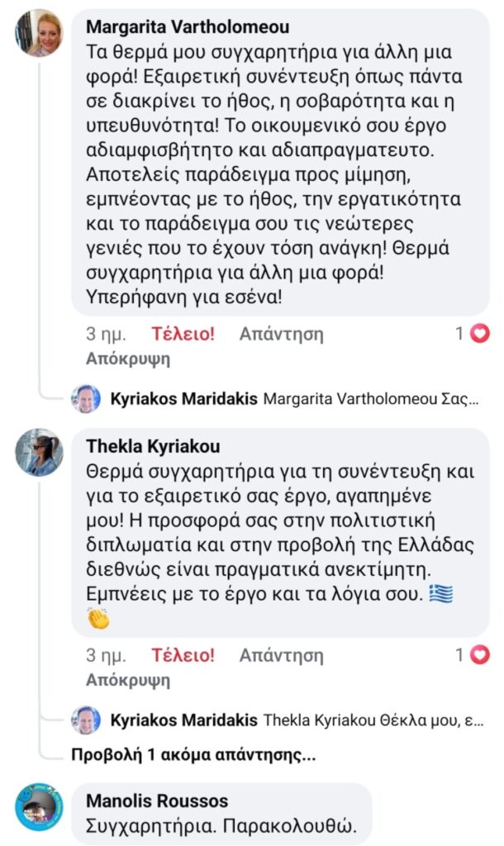Open Manolis Roussos's profile name link
This screenshot has height=846, width=504.
[x=157, y=801]
